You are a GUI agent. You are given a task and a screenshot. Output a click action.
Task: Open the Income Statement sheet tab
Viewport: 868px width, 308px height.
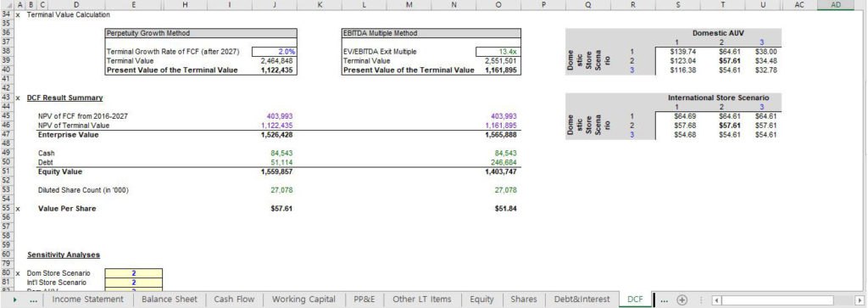[x=87, y=300]
